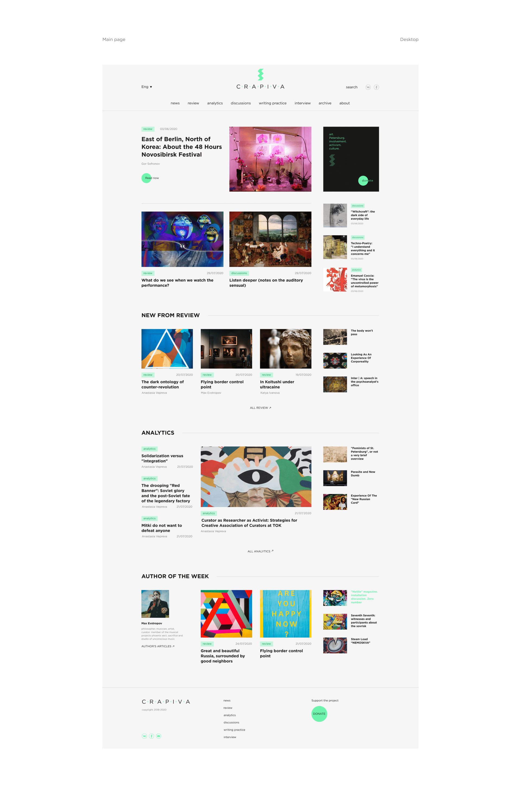This screenshot has height=812, width=521.
Task: Open the archive section
Action: point(325,103)
